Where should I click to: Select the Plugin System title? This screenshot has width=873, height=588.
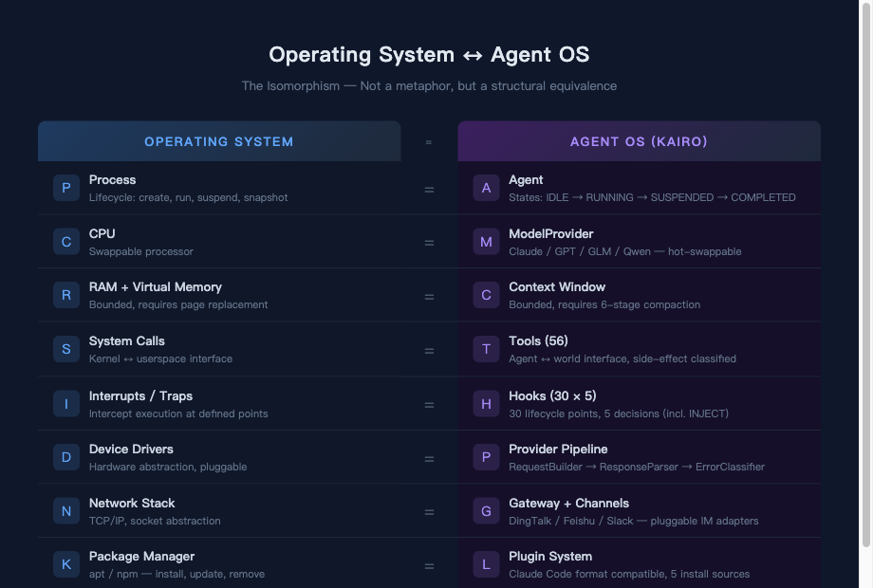pos(550,557)
